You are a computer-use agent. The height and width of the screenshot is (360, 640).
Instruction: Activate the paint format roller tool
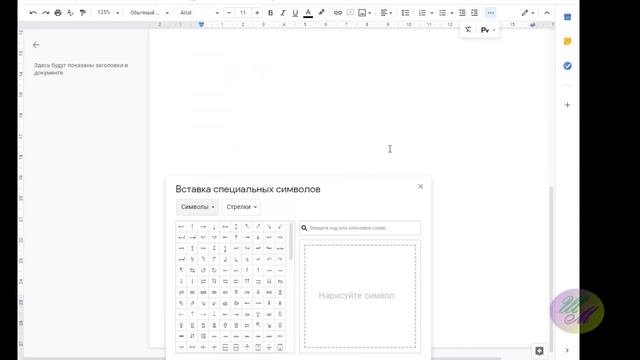click(83, 13)
